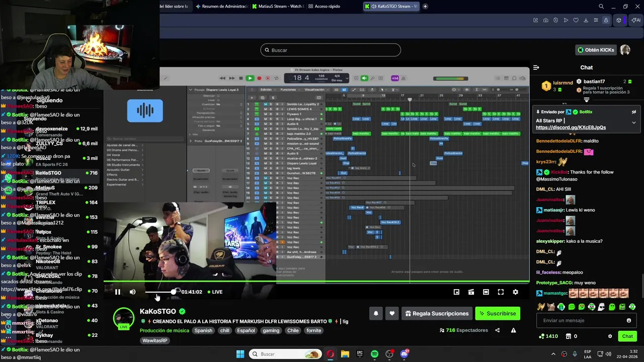The height and width of the screenshot is (362, 644).
Task: Open a new browser tab
Action: (x=425, y=6)
